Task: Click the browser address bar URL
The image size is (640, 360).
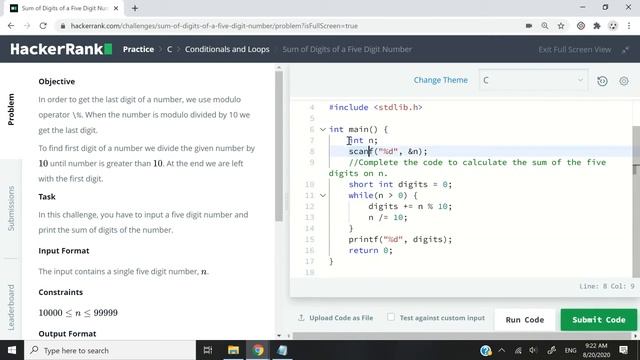Action: pyautogui.click(x=214, y=26)
